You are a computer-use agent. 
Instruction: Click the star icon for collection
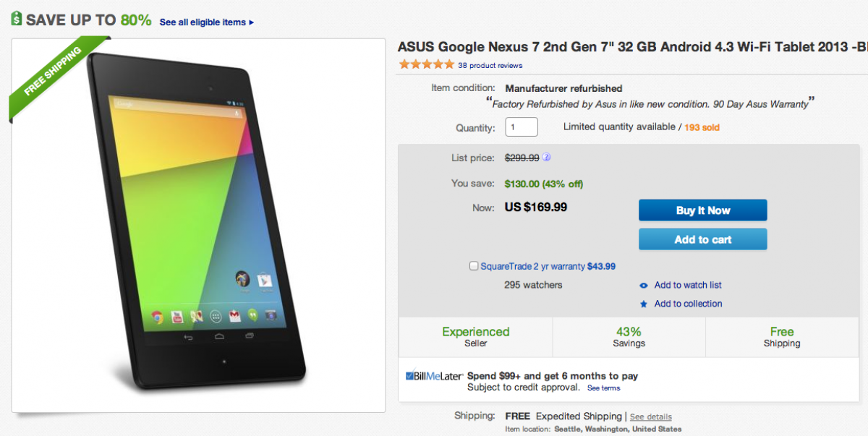(644, 304)
